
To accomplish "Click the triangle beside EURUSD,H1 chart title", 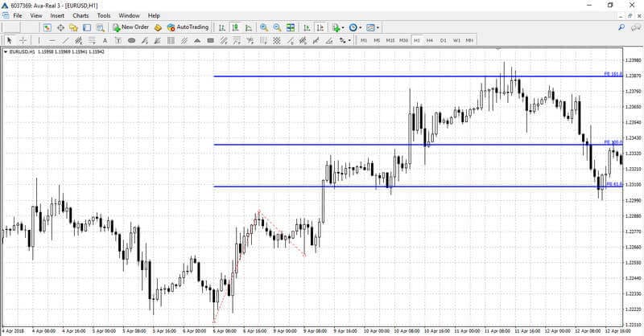I will click(6, 51).
